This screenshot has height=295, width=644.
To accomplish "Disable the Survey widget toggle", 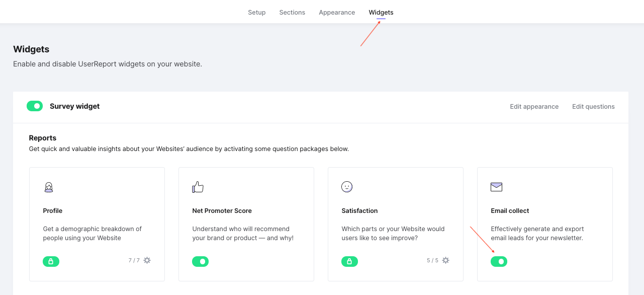I will [x=35, y=106].
